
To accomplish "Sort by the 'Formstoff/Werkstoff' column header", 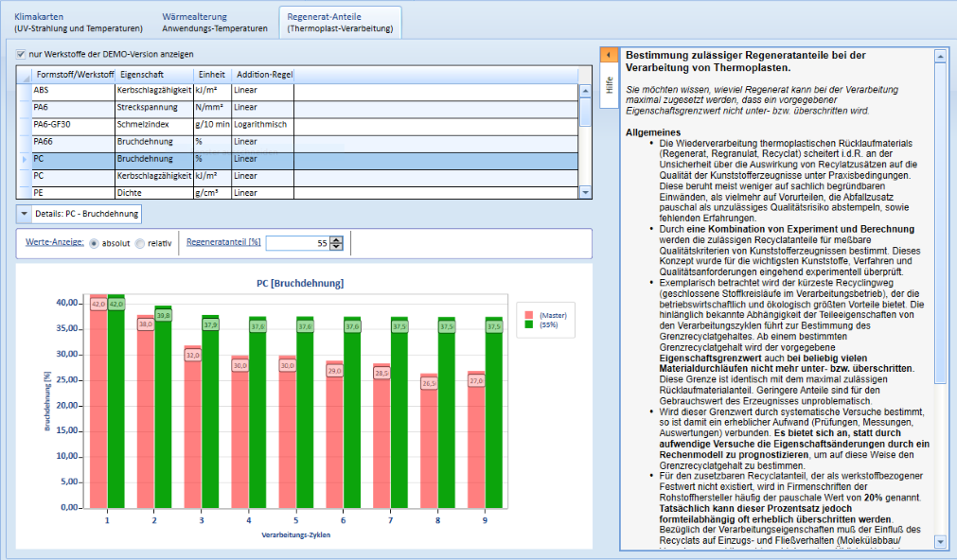I will [x=74, y=75].
